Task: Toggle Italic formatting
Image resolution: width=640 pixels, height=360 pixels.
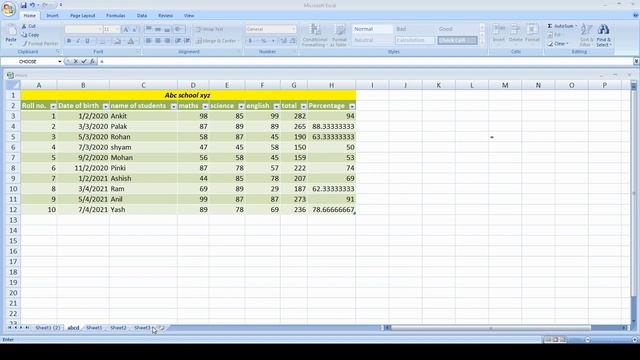Action: click(x=78, y=41)
